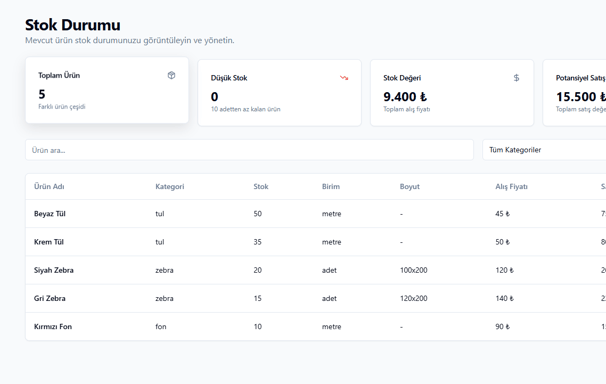
Task: Click stock value 10 for Kırmızı Fon
Action: pos(257,326)
